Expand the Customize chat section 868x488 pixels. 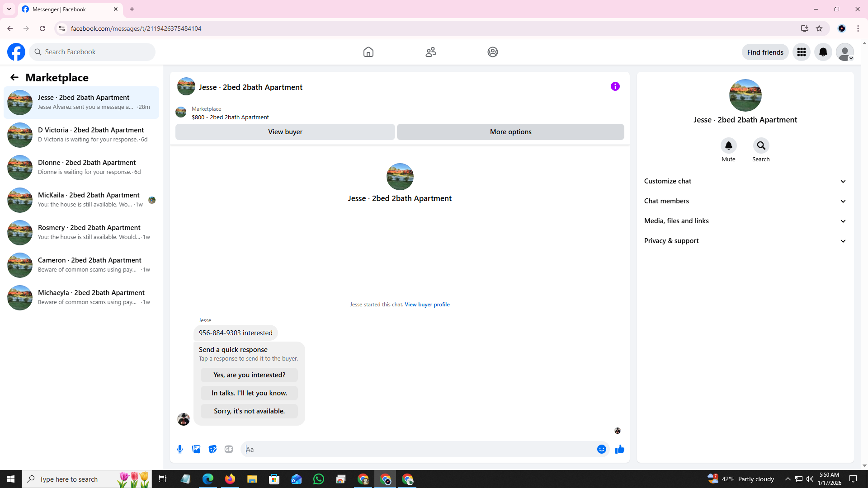[x=745, y=181]
